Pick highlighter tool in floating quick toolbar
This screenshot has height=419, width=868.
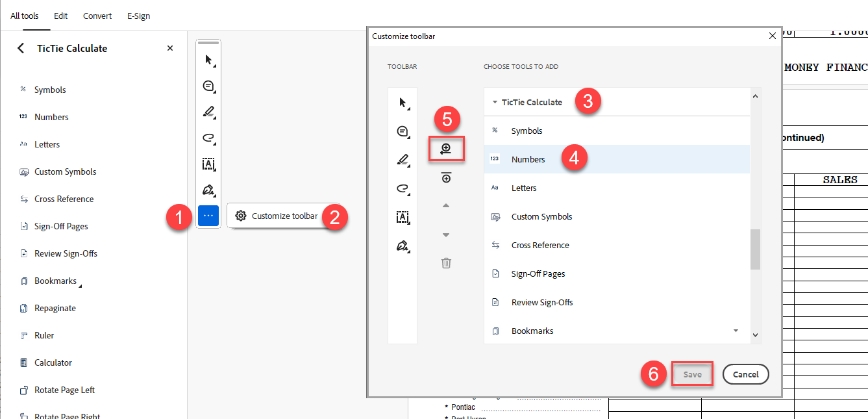pos(208,112)
